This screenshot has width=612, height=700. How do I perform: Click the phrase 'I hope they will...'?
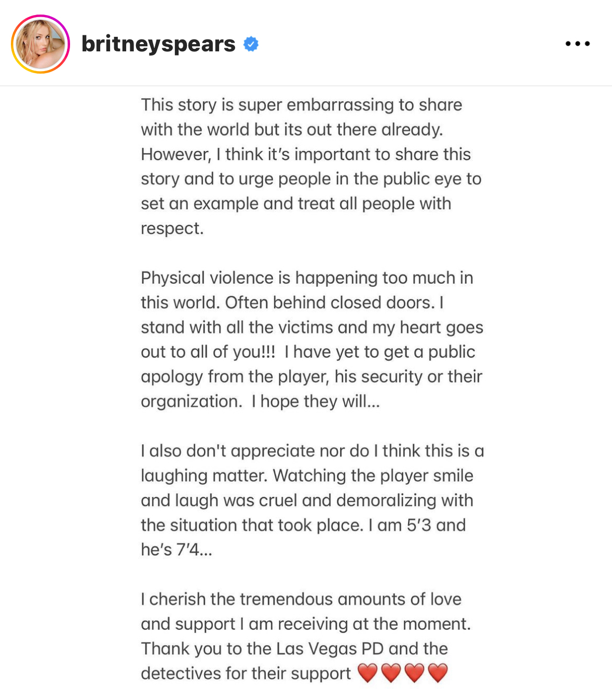point(316,401)
